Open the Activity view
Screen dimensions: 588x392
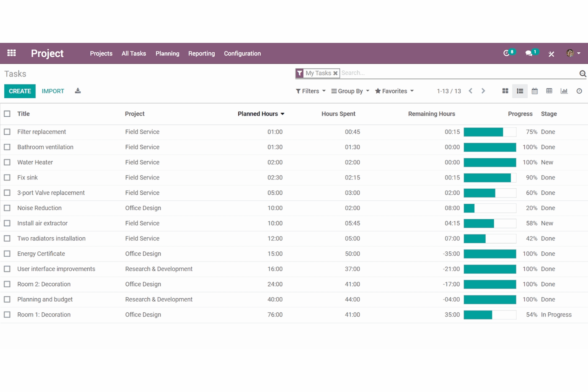(579, 91)
